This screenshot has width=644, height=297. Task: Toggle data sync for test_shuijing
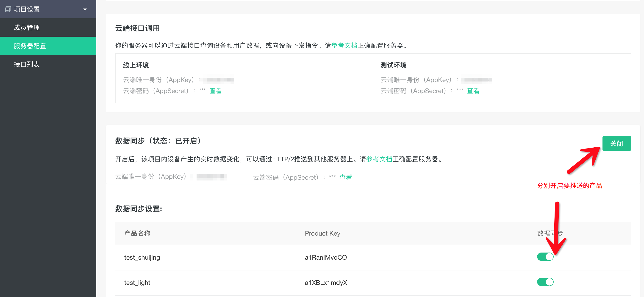click(x=545, y=257)
